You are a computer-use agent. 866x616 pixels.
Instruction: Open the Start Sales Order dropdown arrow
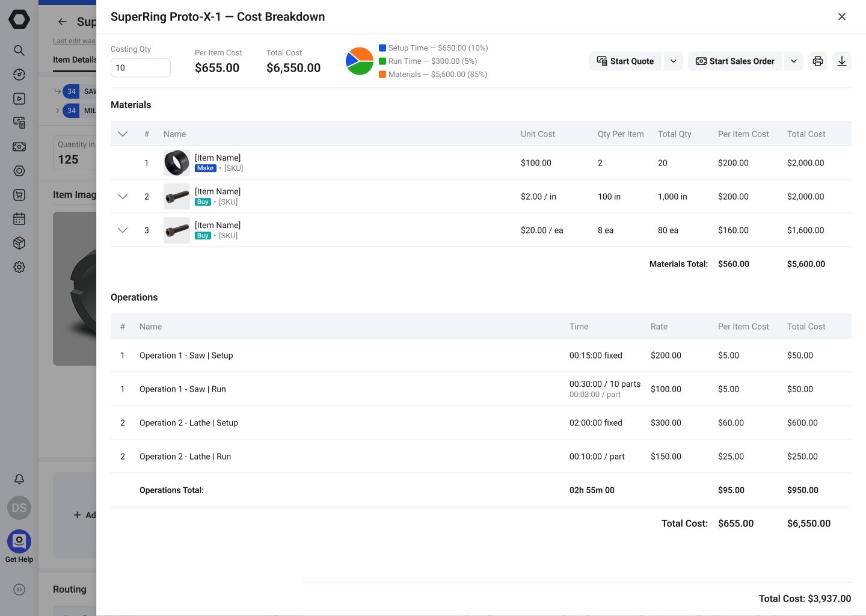point(793,61)
